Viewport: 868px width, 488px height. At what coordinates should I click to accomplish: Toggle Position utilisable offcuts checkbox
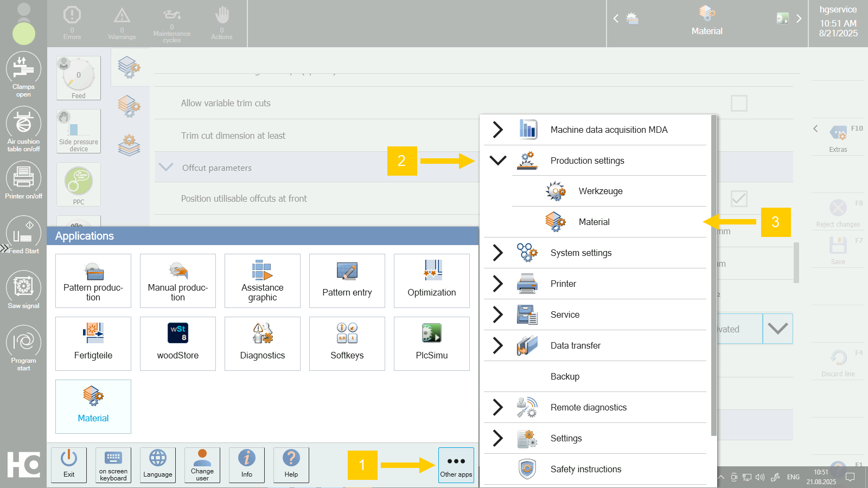(x=739, y=198)
